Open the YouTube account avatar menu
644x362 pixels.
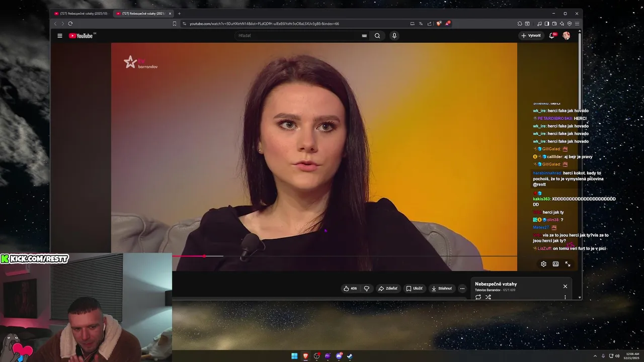(x=567, y=36)
